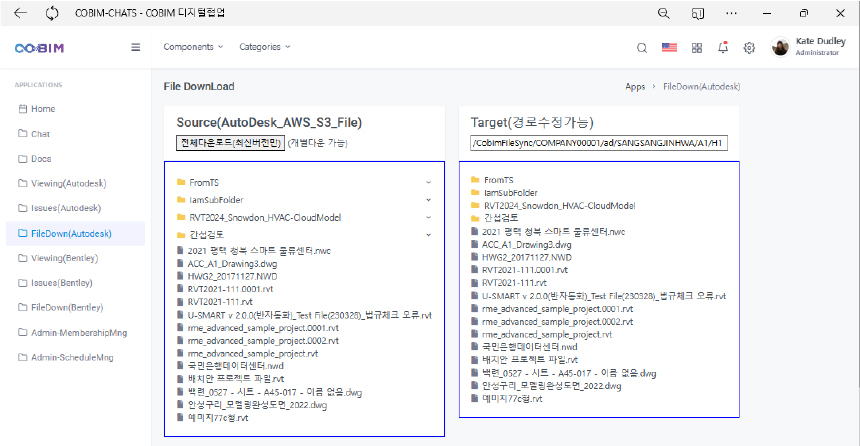
Task: Open the apps grid icon
Action: (697, 48)
